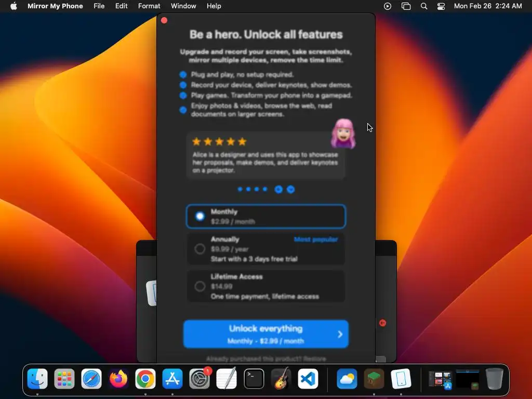532x399 pixels.
Task: Close the upgrade dialog with red button
Action: click(164, 20)
